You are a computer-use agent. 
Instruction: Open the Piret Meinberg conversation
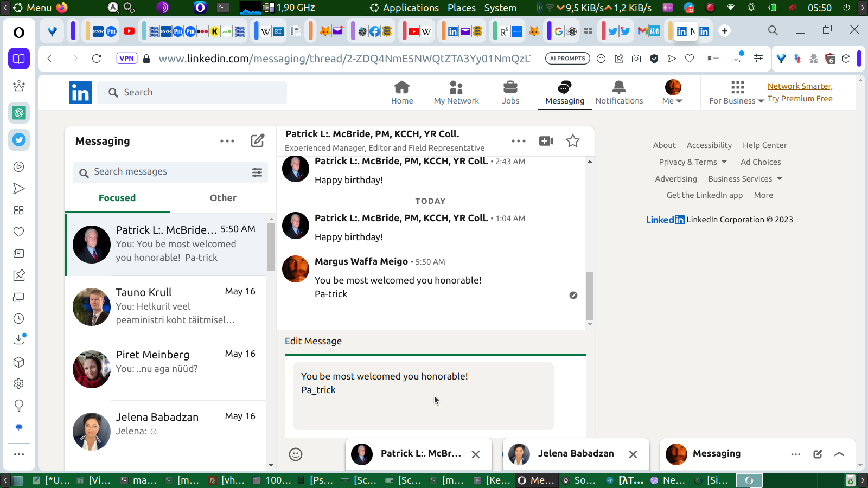tap(166, 369)
